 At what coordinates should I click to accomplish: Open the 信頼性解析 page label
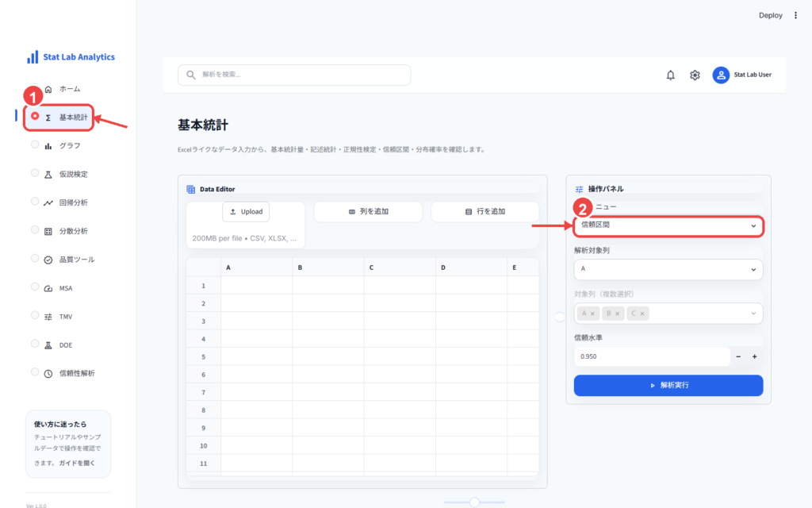[77, 373]
